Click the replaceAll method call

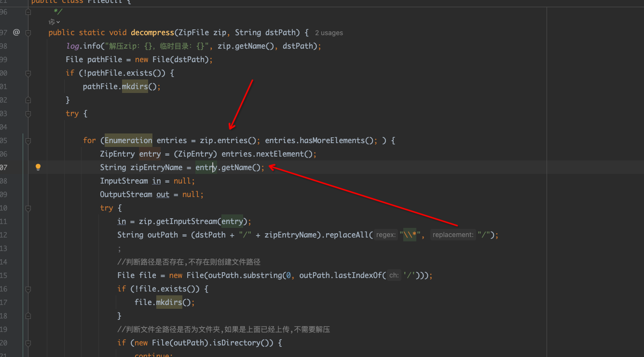pos(347,235)
